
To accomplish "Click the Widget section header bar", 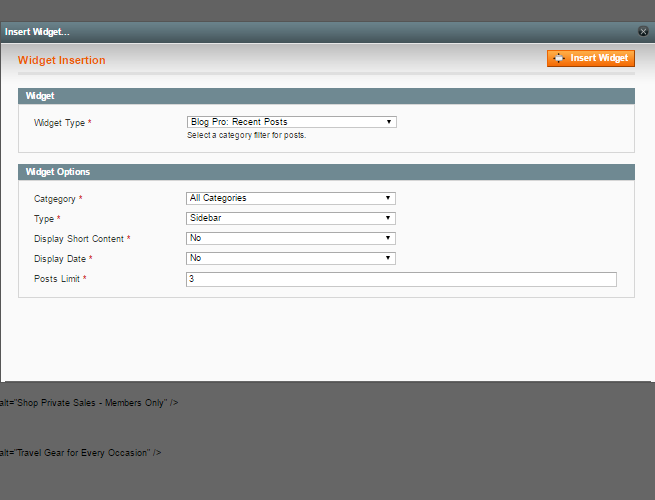I will click(326, 96).
